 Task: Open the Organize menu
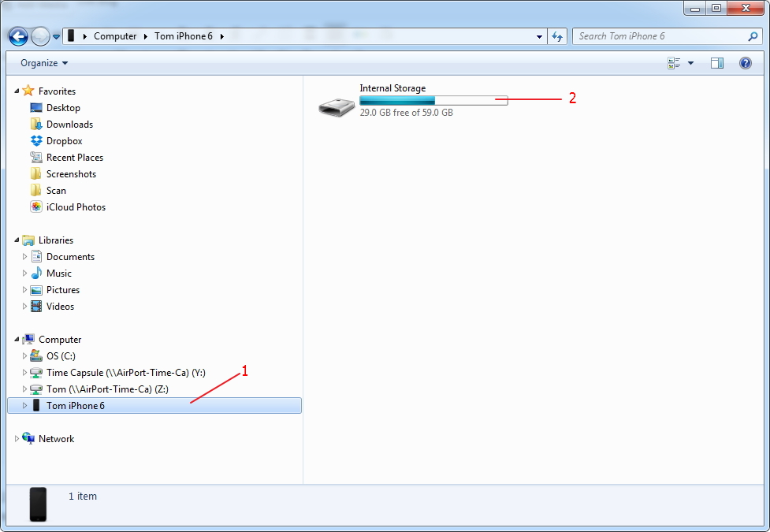(x=44, y=63)
